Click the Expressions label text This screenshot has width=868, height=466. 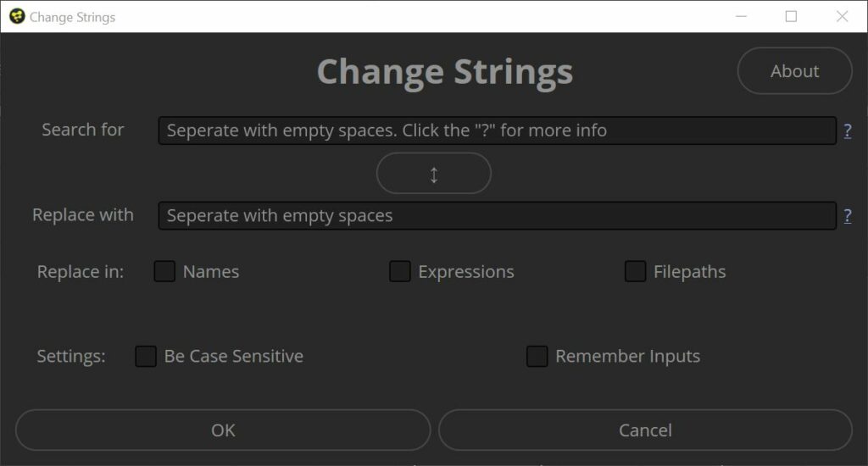coord(466,272)
